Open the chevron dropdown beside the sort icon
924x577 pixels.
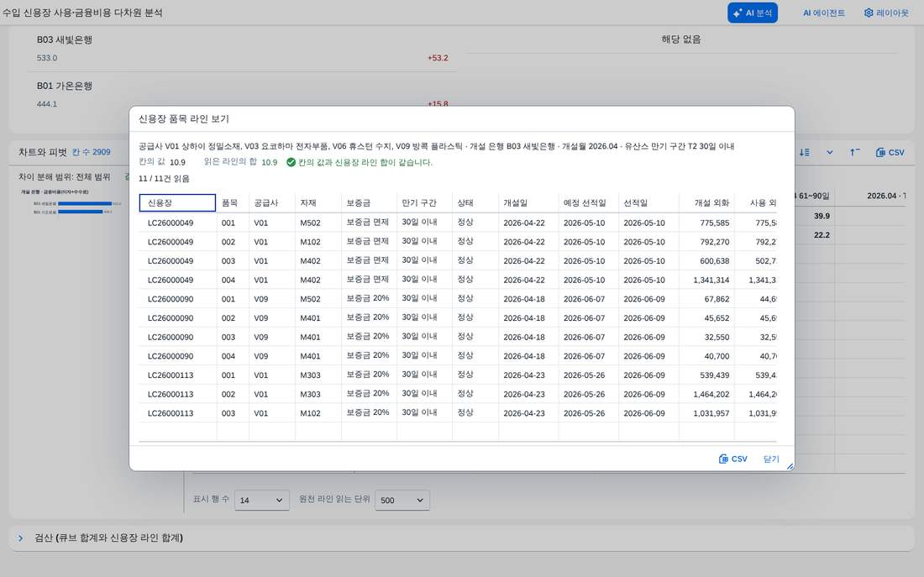[x=830, y=152]
